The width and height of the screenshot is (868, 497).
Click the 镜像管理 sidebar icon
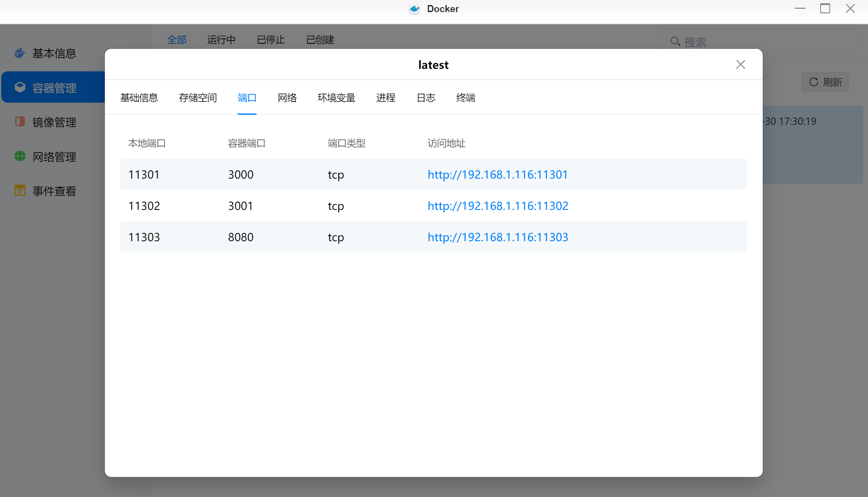coord(20,121)
